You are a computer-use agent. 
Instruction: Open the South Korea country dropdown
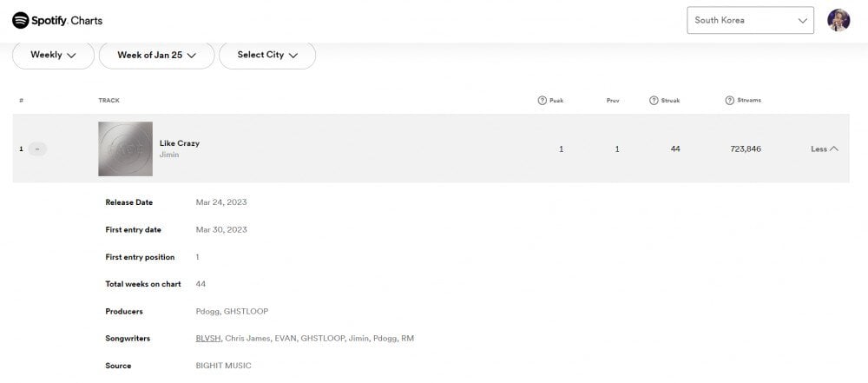[x=750, y=20]
